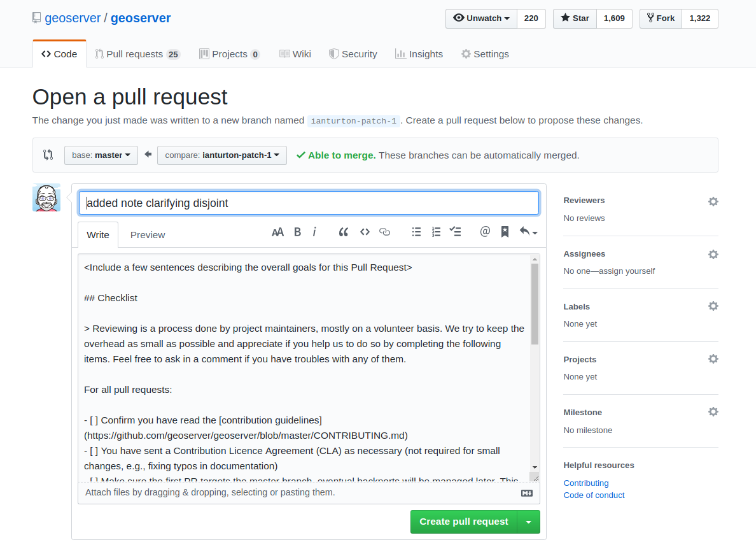Switch to the Preview tab
This screenshot has width=756, height=547.
pos(148,235)
